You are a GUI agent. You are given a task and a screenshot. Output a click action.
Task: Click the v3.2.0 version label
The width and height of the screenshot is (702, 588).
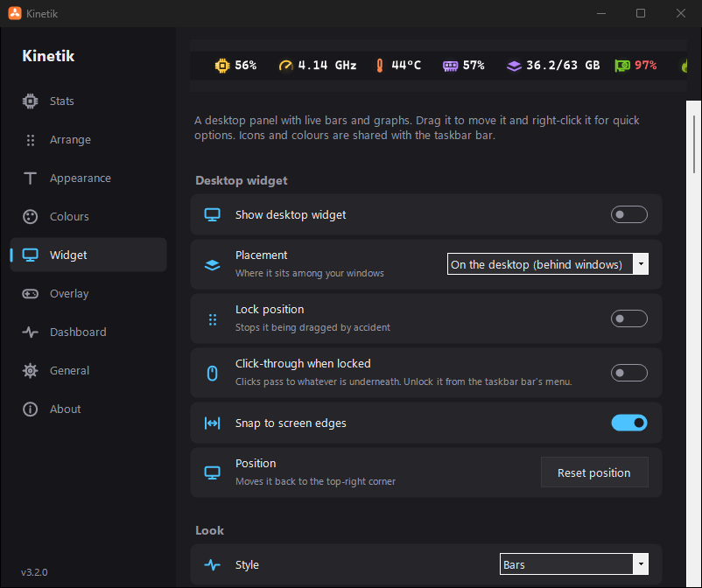pos(34,572)
